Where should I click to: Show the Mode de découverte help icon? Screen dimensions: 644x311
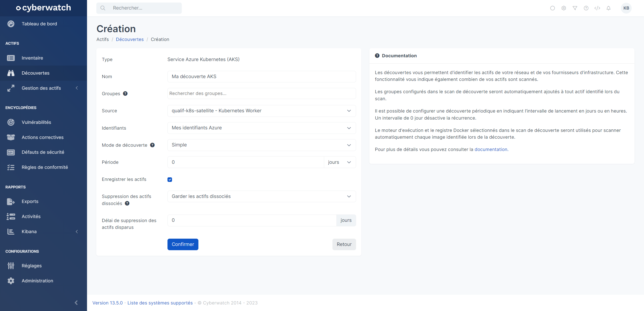(152, 145)
